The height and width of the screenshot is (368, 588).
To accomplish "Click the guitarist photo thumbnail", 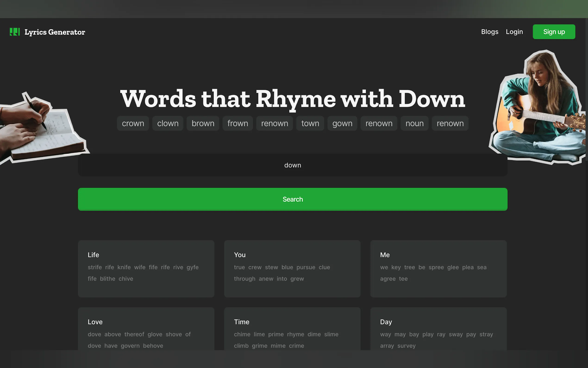I will coord(538,107).
